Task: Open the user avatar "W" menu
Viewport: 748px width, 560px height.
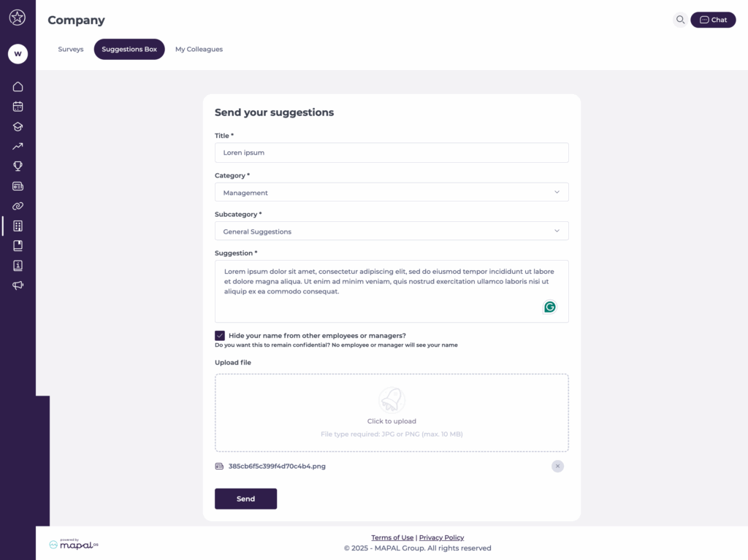Action: click(18, 53)
